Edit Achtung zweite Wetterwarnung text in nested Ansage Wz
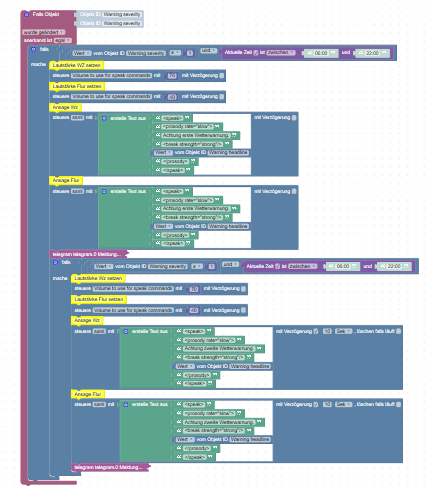 (219, 348)
